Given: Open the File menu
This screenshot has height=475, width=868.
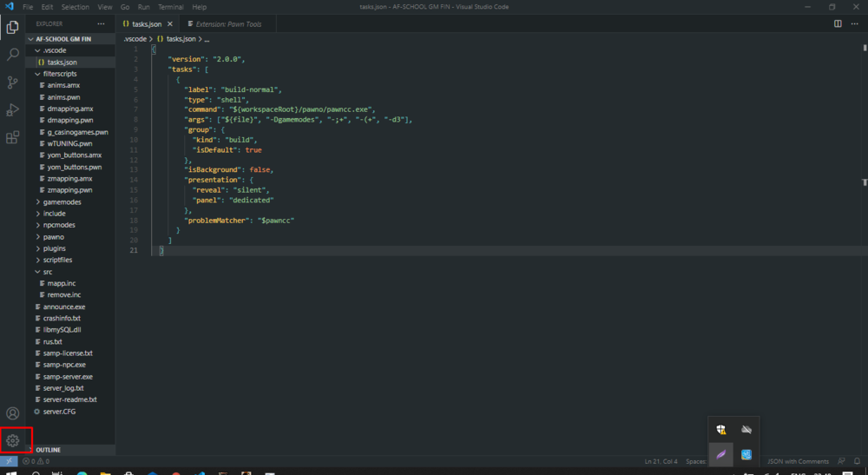Looking at the screenshot, I should coord(28,7).
